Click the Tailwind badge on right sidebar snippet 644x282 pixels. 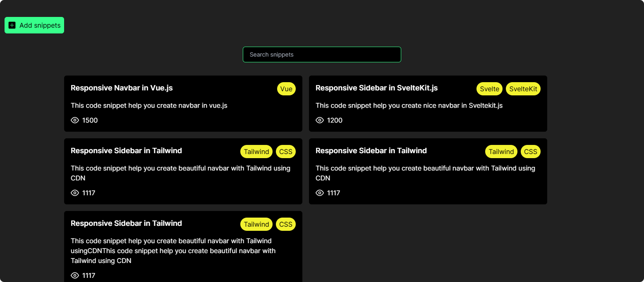pyautogui.click(x=501, y=152)
